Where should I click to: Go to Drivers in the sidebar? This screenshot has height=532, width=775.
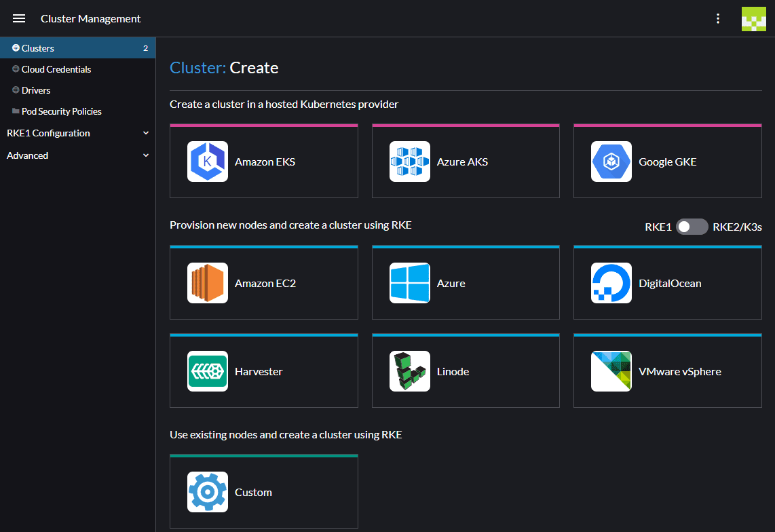pos(36,90)
